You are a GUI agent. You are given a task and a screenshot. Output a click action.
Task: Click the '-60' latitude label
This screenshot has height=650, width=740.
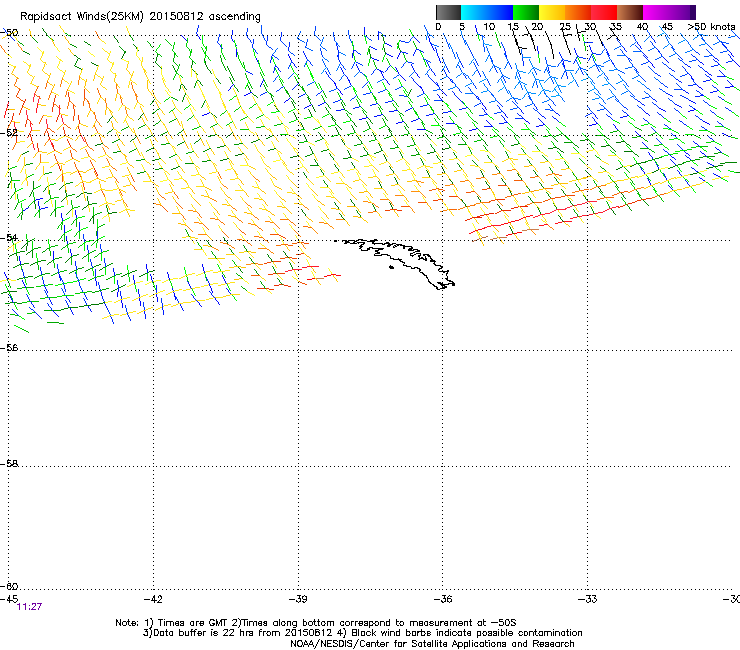[9, 586]
